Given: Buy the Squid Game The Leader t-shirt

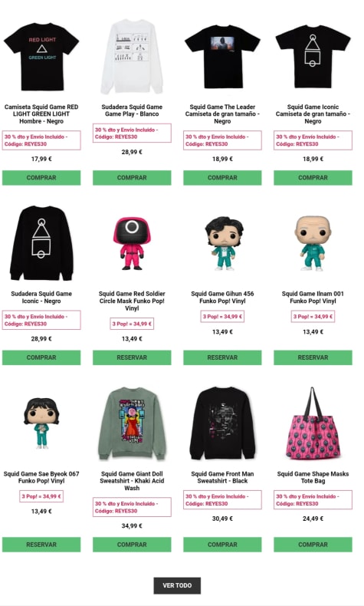Looking at the screenshot, I should pos(223,178).
